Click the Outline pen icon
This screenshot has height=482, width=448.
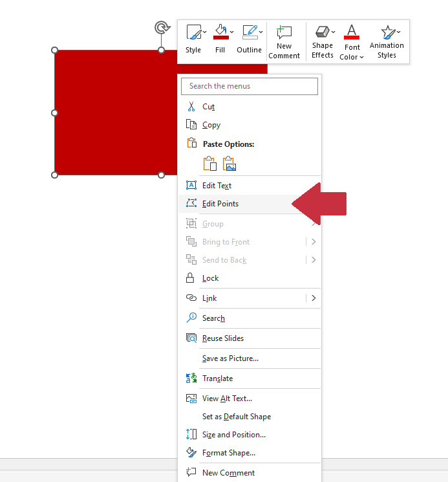pyautogui.click(x=248, y=32)
